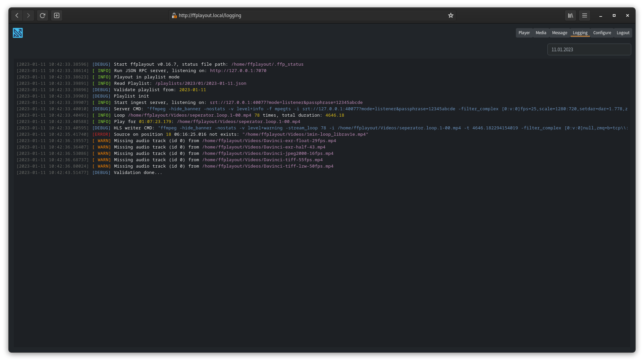The height and width of the screenshot is (362, 644).
Task: Click the srt://127.0.0.1:40077 ingest address
Action: tap(286, 103)
